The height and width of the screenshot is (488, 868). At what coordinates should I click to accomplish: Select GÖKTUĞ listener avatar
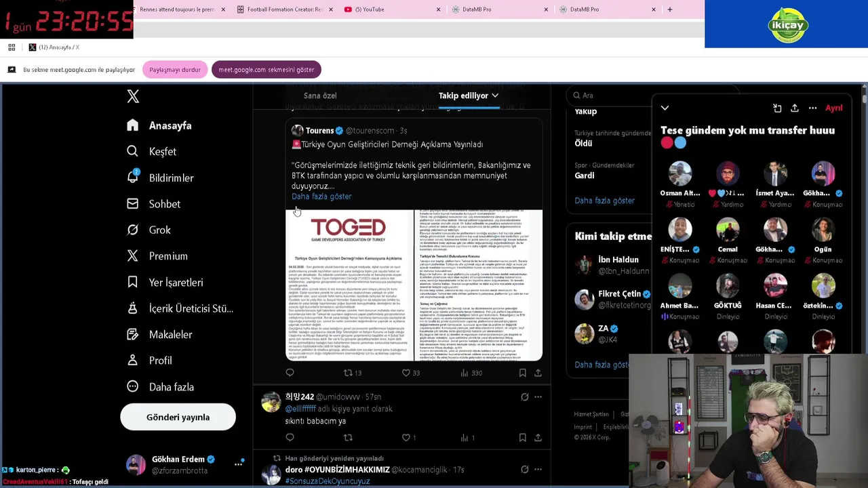pyautogui.click(x=728, y=286)
